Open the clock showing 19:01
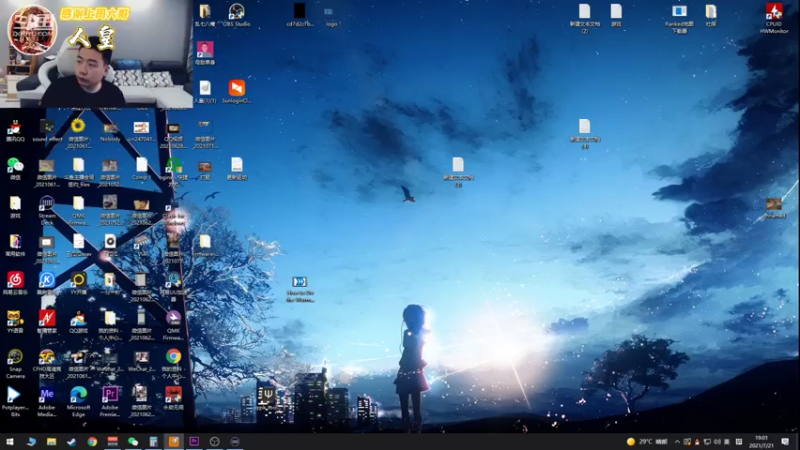Screen dimensions: 800x450 coord(761,442)
